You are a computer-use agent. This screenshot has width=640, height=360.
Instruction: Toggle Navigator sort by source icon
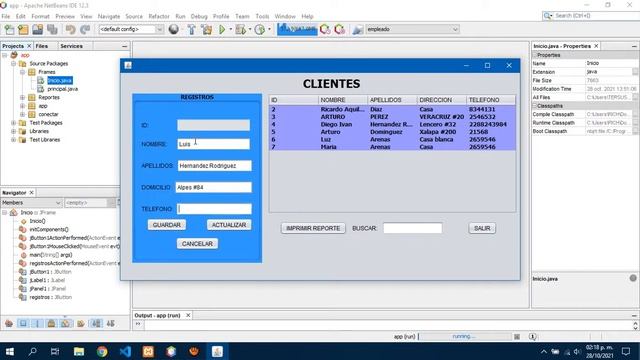click(x=111, y=323)
